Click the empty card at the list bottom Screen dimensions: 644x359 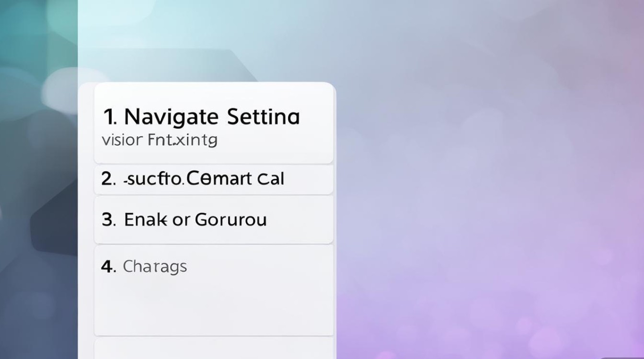[213, 349]
